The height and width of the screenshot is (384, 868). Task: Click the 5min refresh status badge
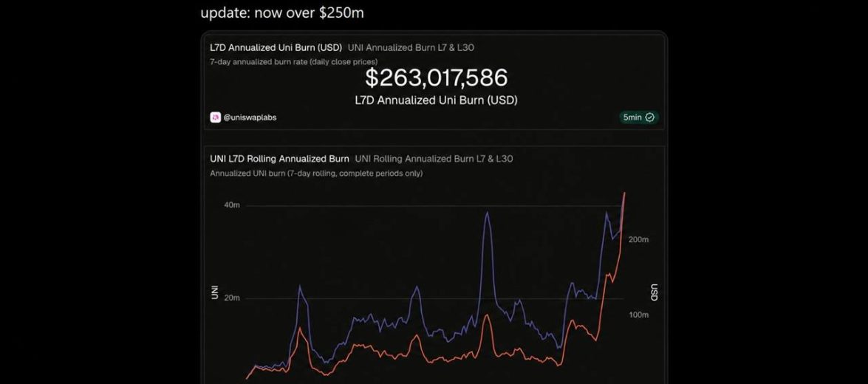point(639,117)
